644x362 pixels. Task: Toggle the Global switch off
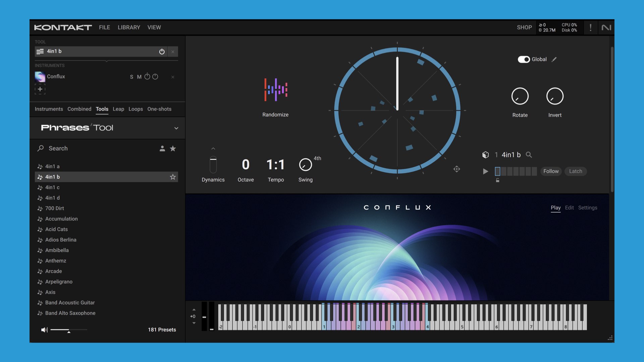point(524,59)
